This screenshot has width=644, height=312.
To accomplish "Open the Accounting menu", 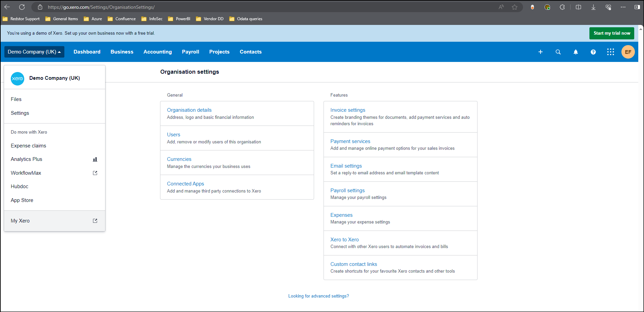I will 158,52.
